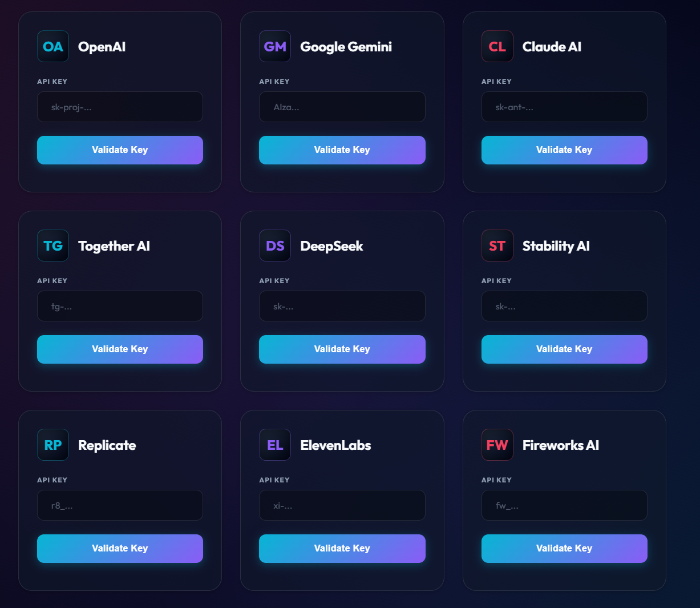Click the Fireworks AI FW badge icon
Image resolution: width=700 pixels, height=608 pixels.
(x=497, y=445)
